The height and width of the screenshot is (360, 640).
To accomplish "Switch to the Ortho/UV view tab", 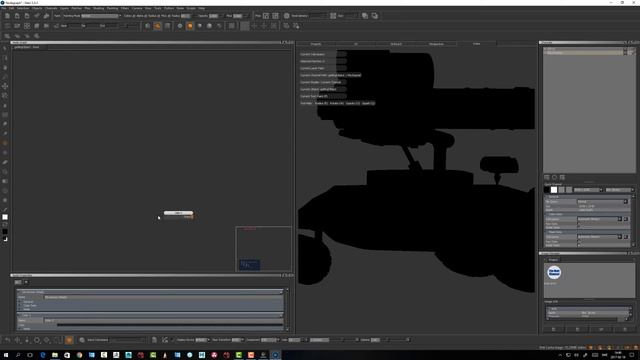I will (396, 44).
